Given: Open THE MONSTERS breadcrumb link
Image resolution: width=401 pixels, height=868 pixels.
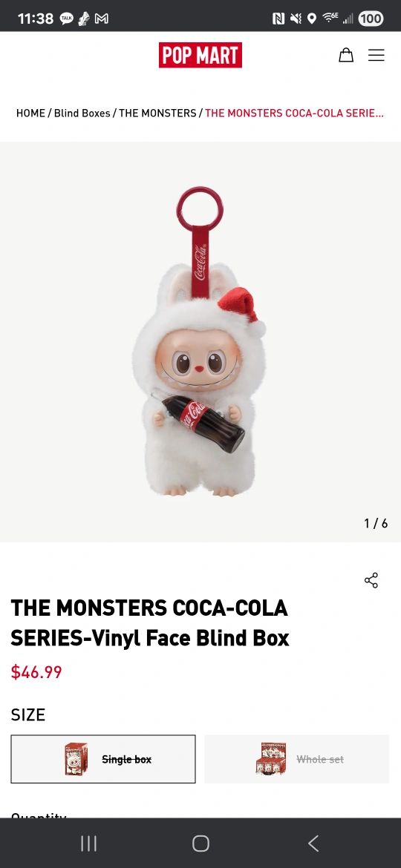Looking at the screenshot, I should click(x=157, y=113).
